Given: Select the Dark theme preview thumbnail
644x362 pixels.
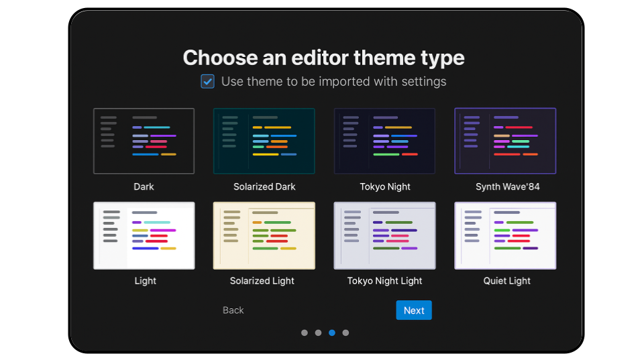Looking at the screenshot, I should tap(144, 141).
